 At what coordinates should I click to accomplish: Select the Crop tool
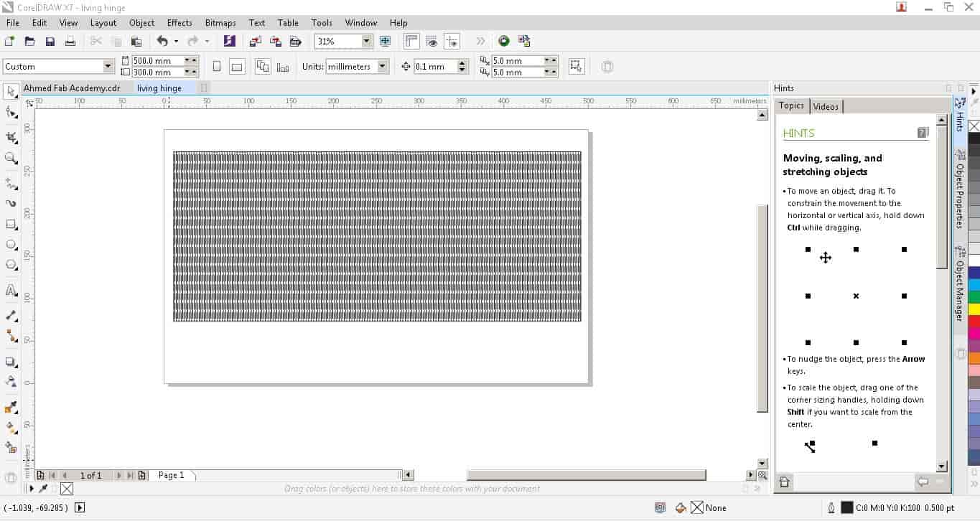coord(11,136)
